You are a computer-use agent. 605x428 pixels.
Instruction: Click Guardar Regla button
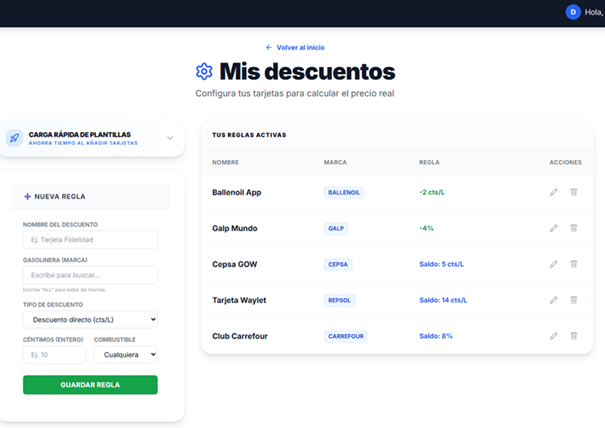tap(90, 385)
